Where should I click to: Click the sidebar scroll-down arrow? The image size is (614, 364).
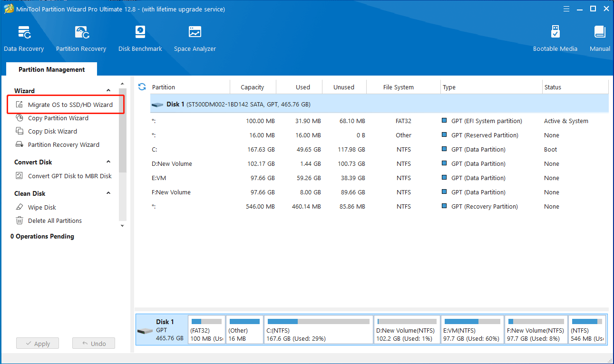pos(122,226)
